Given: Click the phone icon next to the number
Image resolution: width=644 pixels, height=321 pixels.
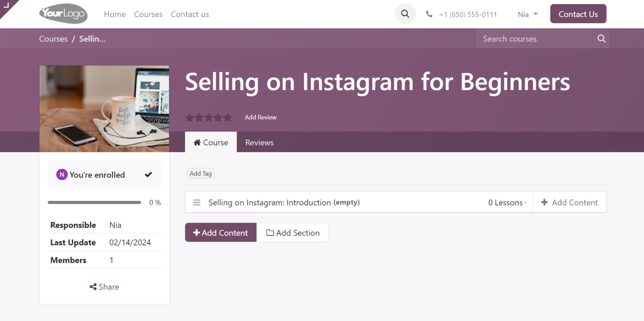Looking at the screenshot, I should (429, 14).
